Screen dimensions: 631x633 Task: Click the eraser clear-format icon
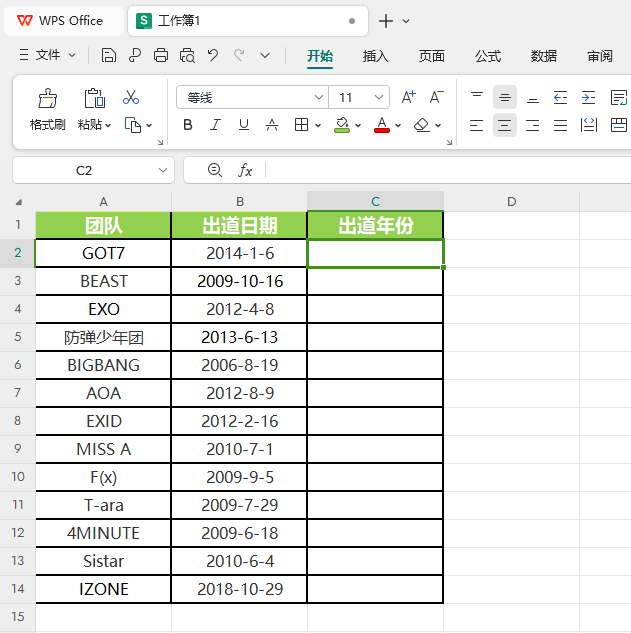click(x=421, y=125)
